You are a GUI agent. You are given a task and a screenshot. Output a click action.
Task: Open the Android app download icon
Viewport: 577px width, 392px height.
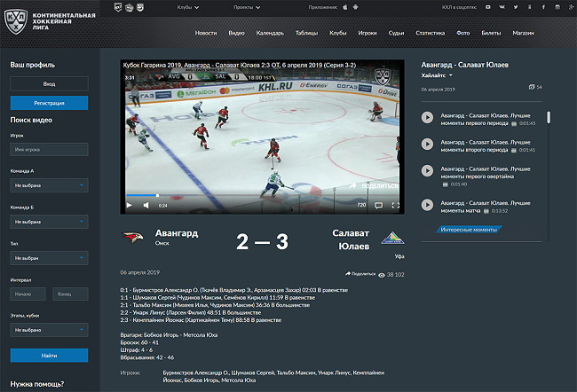(355, 7)
